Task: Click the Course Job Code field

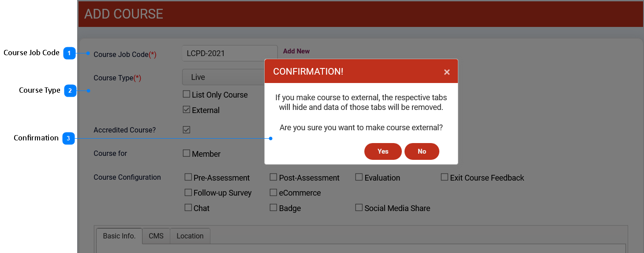Action: pos(229,53)
